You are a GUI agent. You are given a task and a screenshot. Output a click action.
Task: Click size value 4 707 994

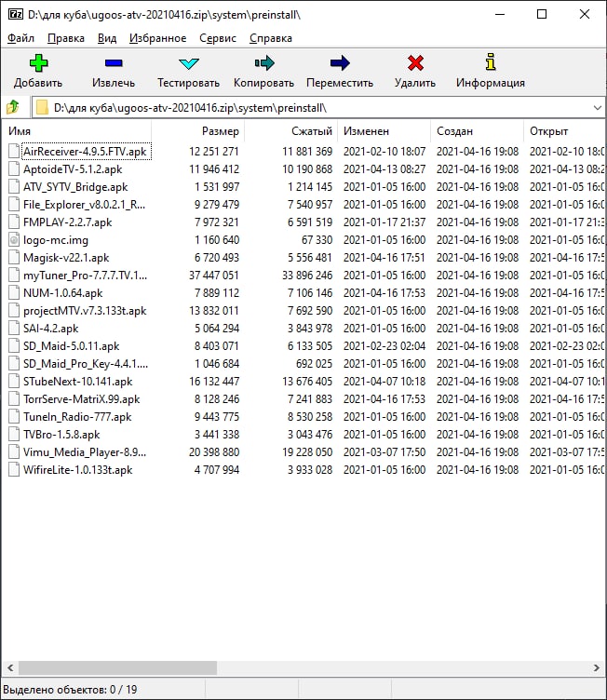pyautogui.click(x=217, y=470)
